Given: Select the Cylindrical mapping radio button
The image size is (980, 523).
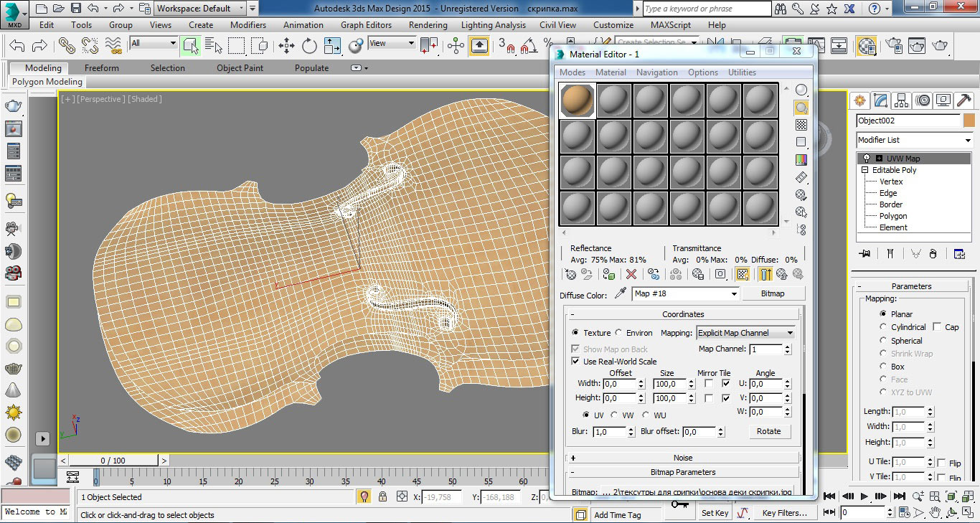Looking at the screenshot, I should pos(883,327).
